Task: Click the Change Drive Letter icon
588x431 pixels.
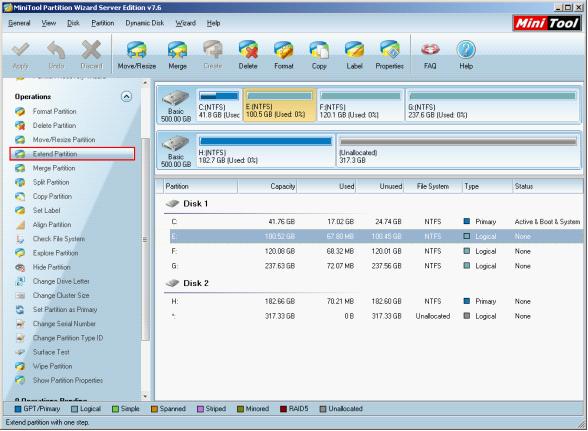Action: (20, 281)
